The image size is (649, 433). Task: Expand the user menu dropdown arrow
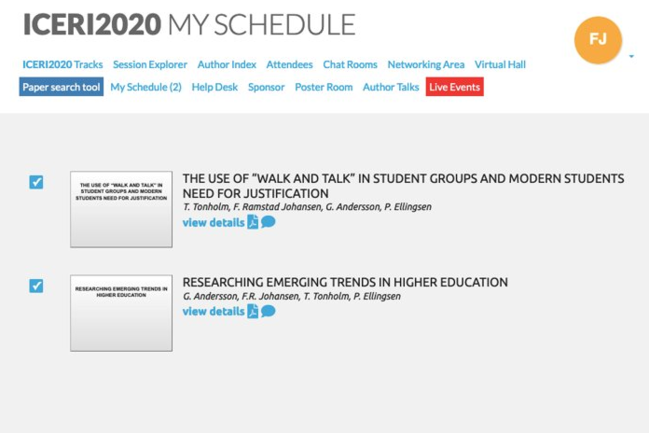[x=631, y=56]
